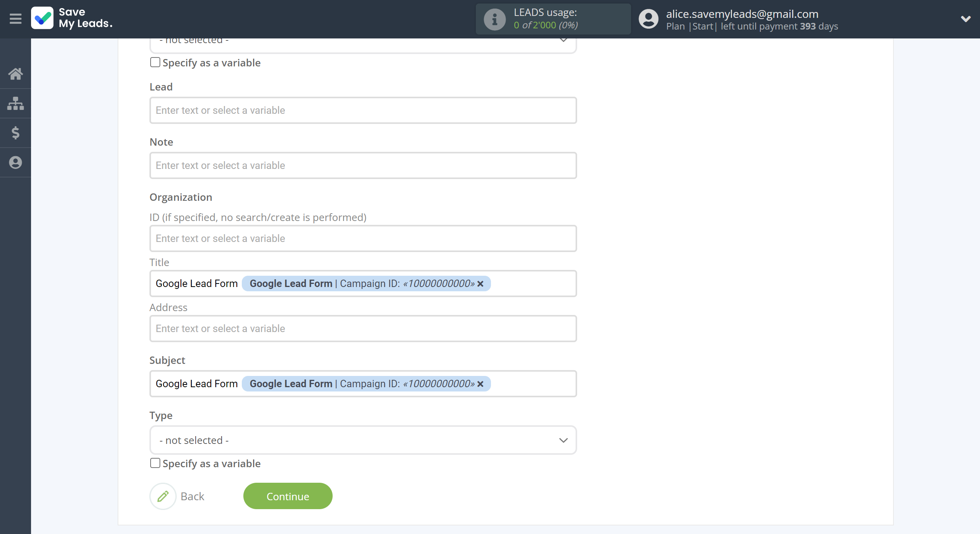The height and width of the screenshot is (534, 980).
Task: Click the LEADS usage counter text
Action: click(546, 25)
